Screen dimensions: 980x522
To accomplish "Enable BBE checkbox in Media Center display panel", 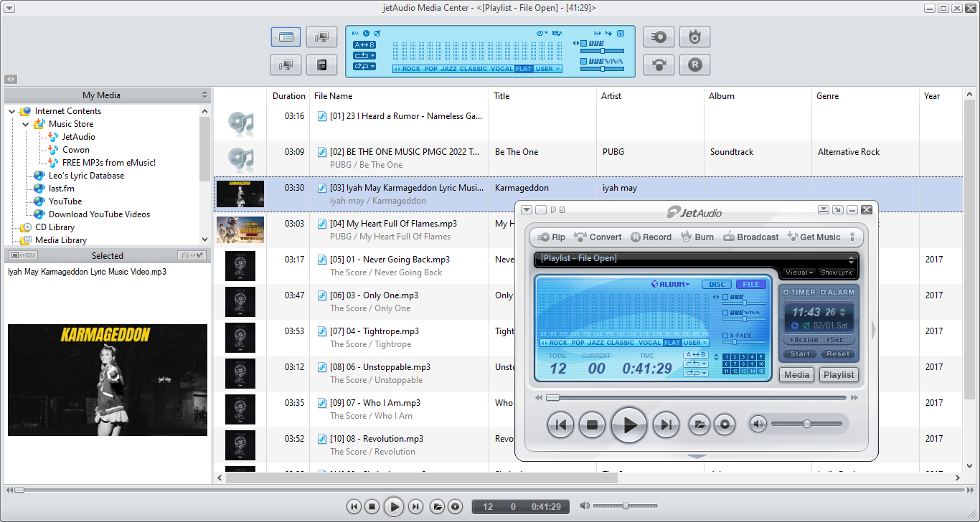I will (x=583, y=43).
